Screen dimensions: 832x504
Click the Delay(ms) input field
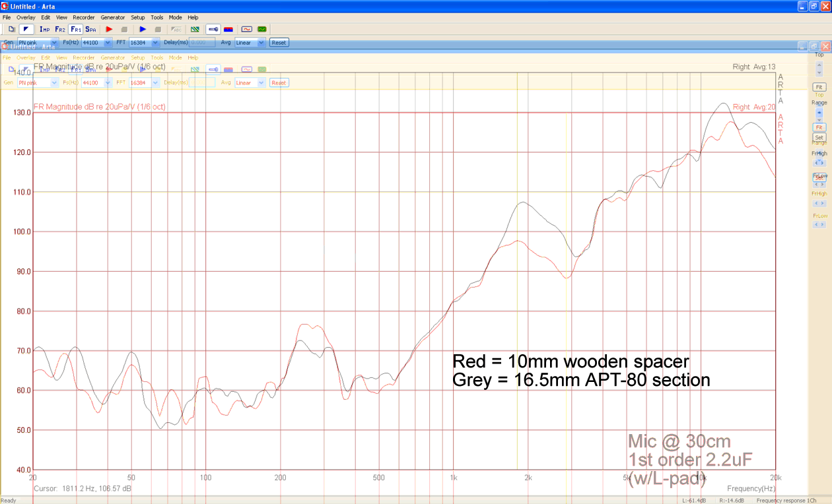[202, 42]
